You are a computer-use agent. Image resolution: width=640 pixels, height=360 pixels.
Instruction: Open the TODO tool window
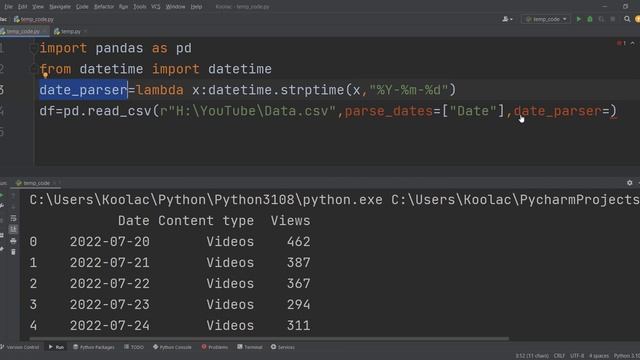pos(134,347)
